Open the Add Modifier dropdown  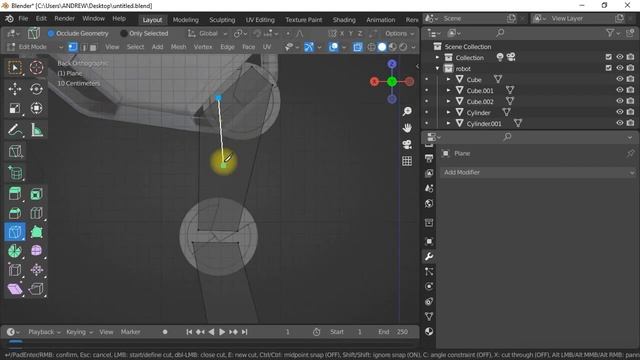click(538, 172)
